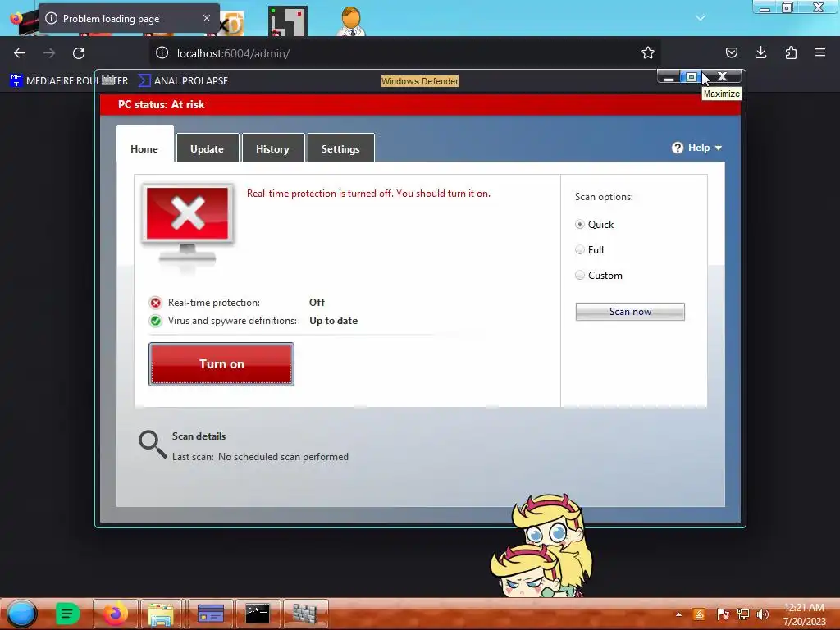Open Save to Pocket in Firefox toolbar
This screenshot has height=630, width=840.
coord(731,52)
